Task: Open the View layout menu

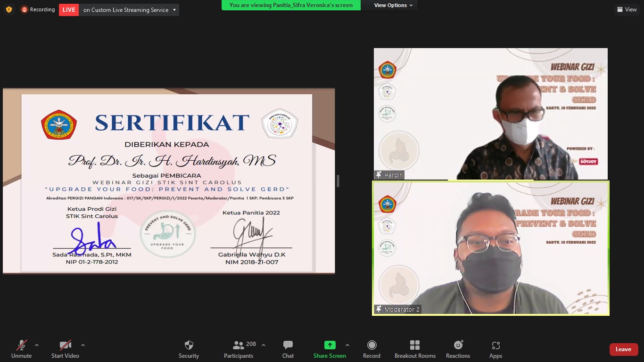Action: click(x=627, y=9)
